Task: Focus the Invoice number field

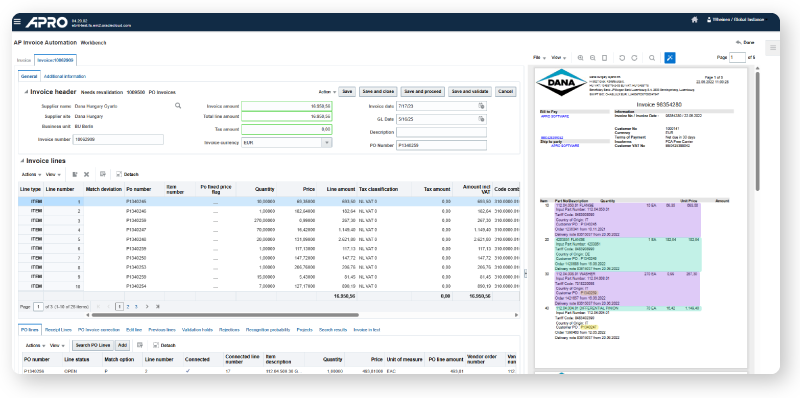Action: click(119, 139)
